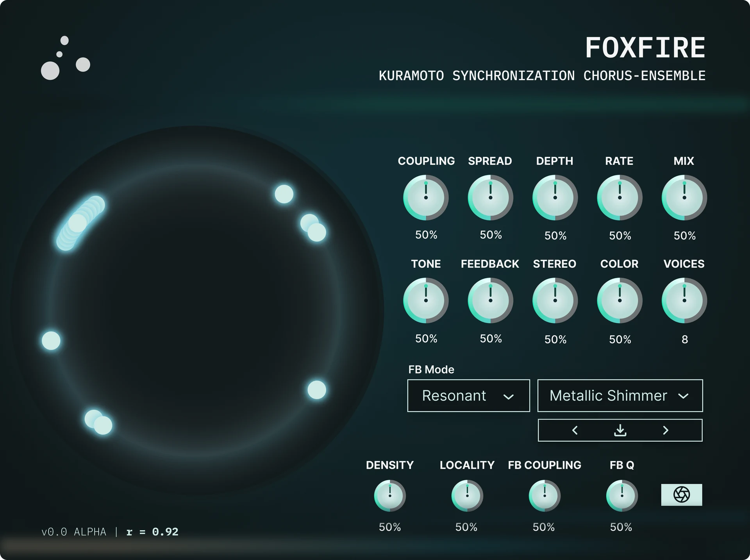Click the FB Q knob
Image resolution: width=750 pixels, height=560 pixels.
(622, 496)
